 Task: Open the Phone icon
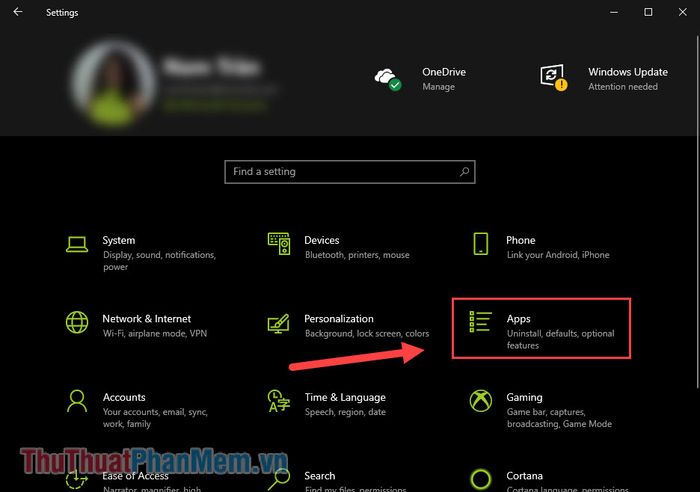coord(480,244)
